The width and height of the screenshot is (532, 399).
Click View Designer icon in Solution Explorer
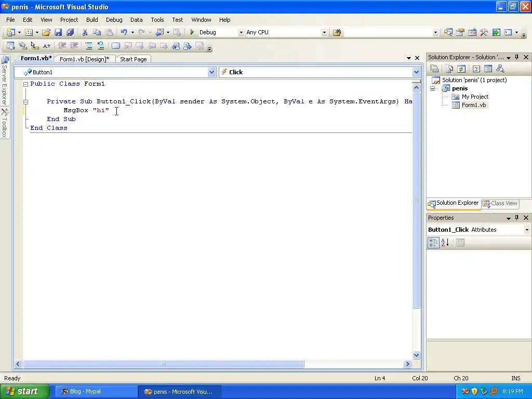click(x=488, y=69)
